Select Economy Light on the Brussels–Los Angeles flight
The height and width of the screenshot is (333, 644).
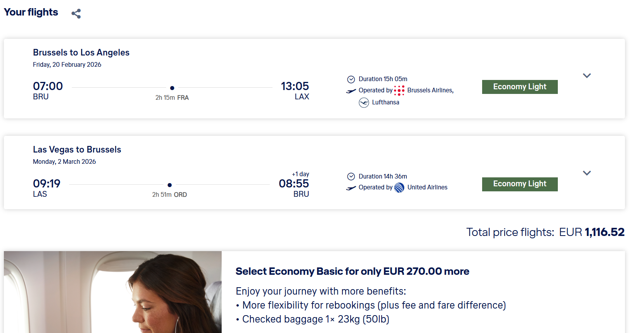[x=519, y=87]
